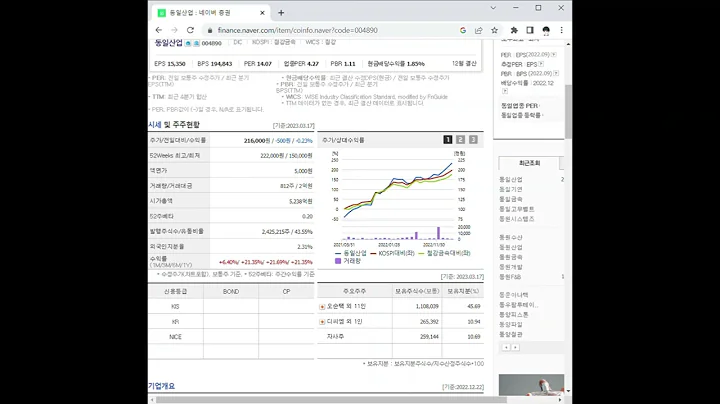Open the tab search chevron in title bar
Viewport: 720px width, 404px height.
click(493, 8)
